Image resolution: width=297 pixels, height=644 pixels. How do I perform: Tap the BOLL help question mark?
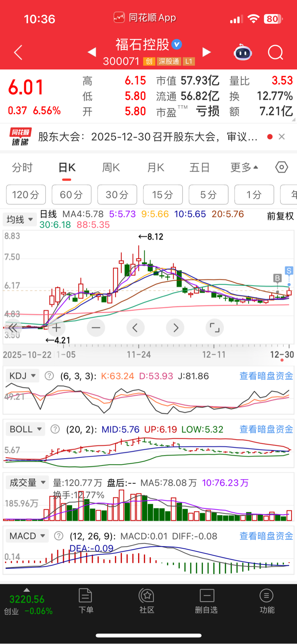tap(55, 429)
